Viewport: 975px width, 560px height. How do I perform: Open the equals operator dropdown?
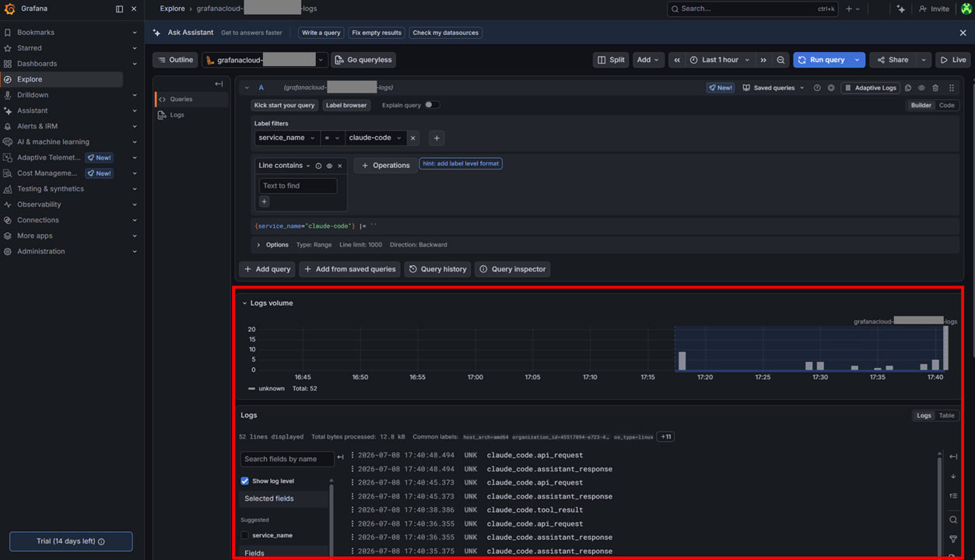coord(332,138)
